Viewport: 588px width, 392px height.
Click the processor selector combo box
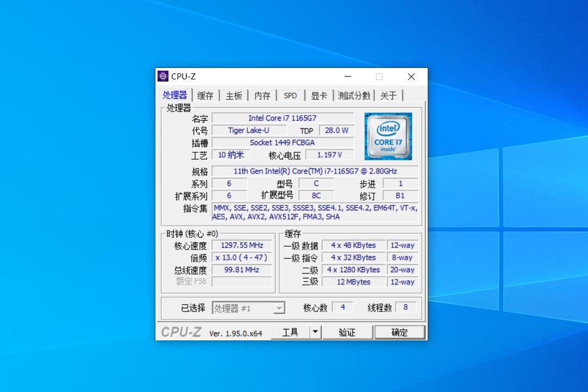click(247, 307)
